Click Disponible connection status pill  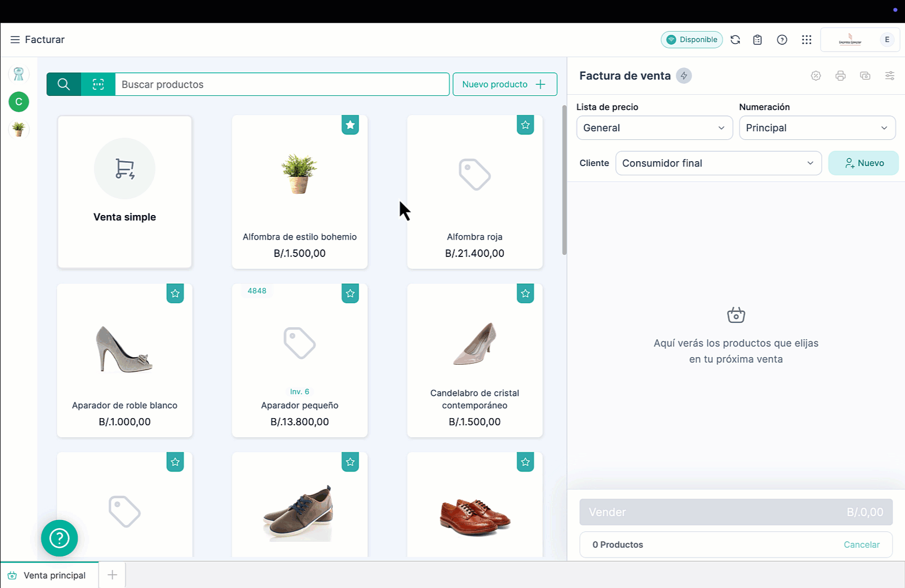pos(691,39)
